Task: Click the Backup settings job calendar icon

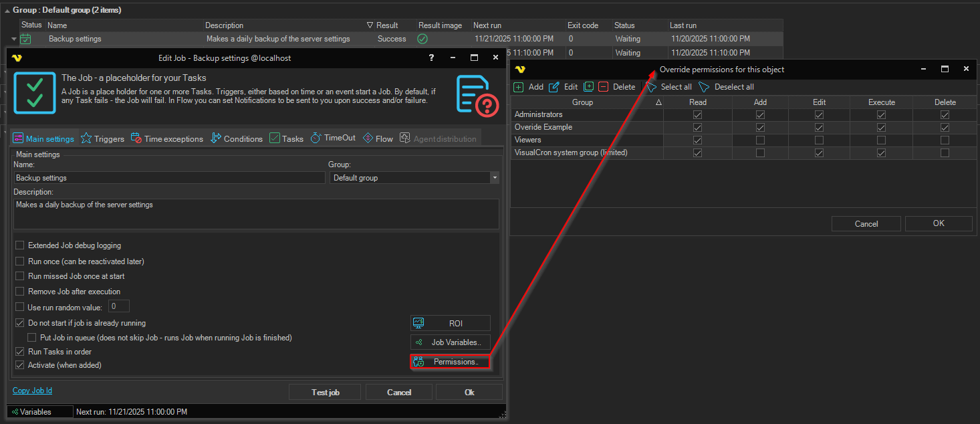Action: click(x=26, y=39)
